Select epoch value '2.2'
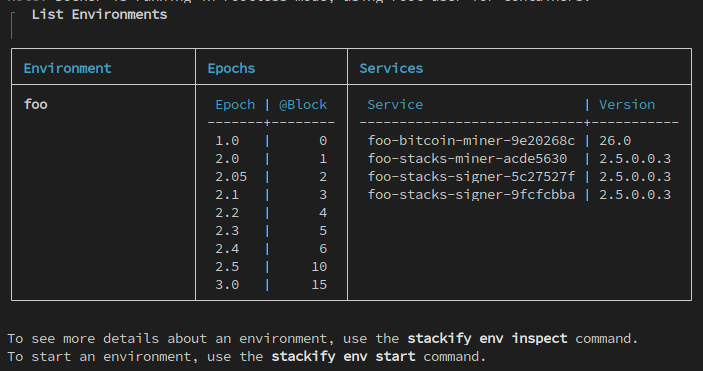Image resolution: width=703 pixels, height=371 pixels. tap(227, 213)
